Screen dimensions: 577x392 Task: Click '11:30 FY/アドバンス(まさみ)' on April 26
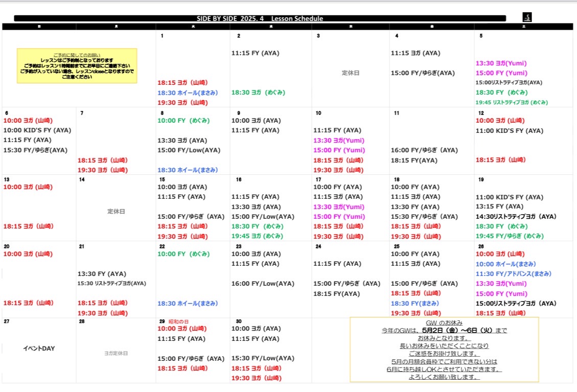[513, 274]
